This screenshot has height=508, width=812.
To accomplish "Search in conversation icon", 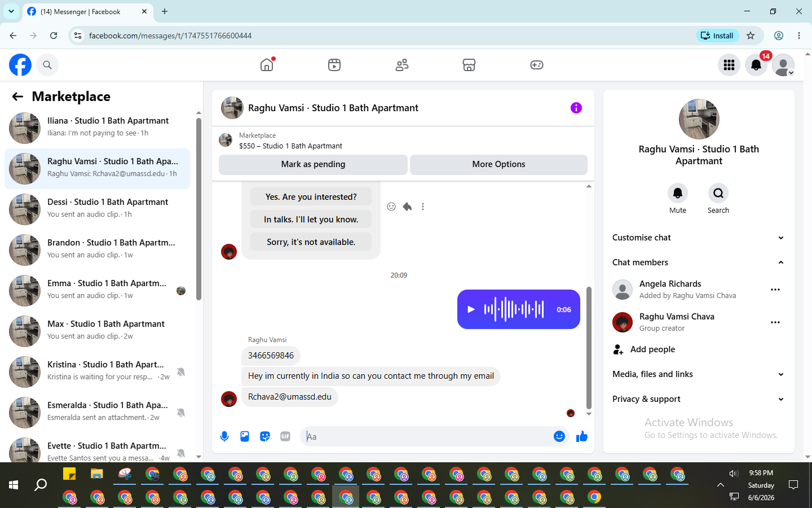I will tap(718, 193).
